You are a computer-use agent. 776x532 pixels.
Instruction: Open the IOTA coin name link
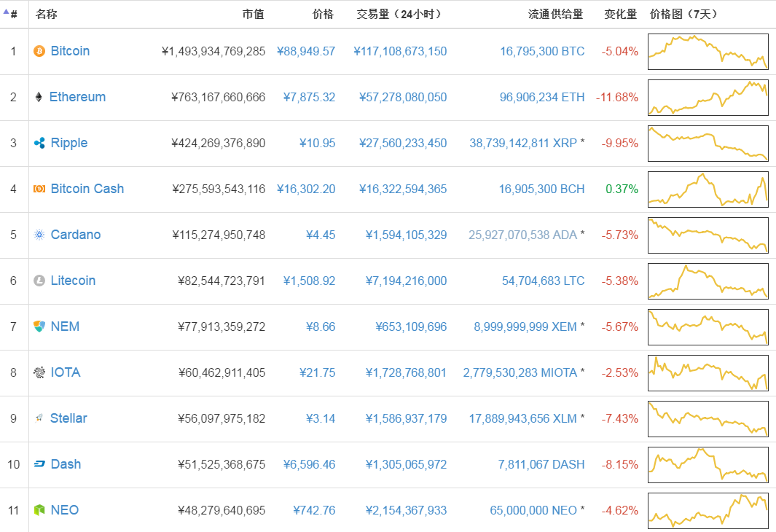65,372
